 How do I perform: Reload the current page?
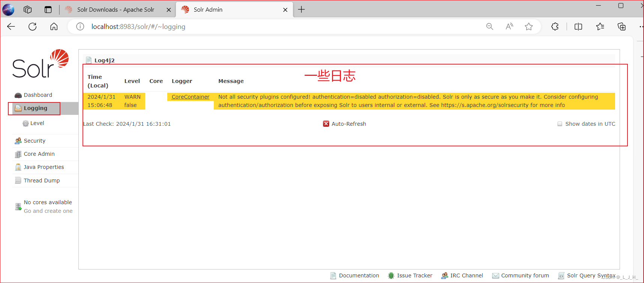pos(33,26)
